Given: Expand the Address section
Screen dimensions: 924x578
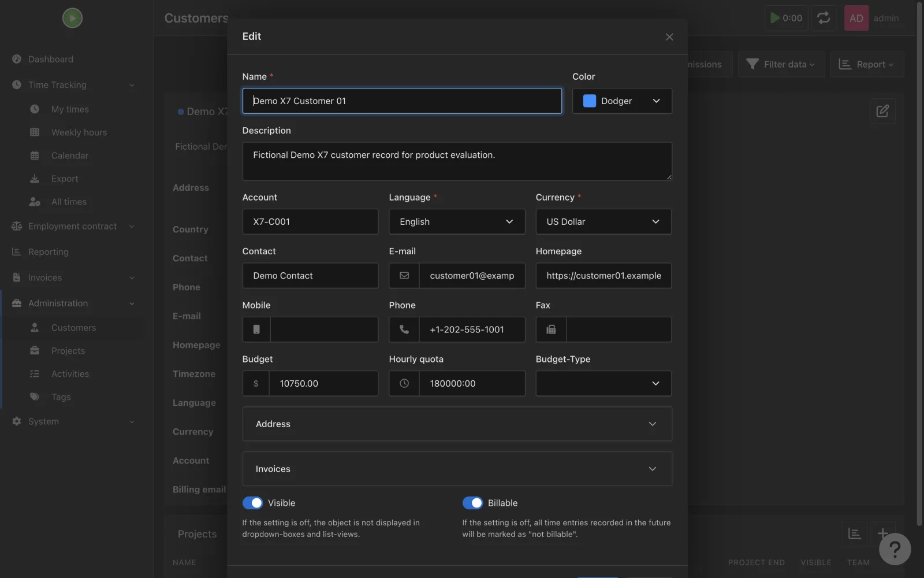Looking at the screenshot, I should coord(457,424).
